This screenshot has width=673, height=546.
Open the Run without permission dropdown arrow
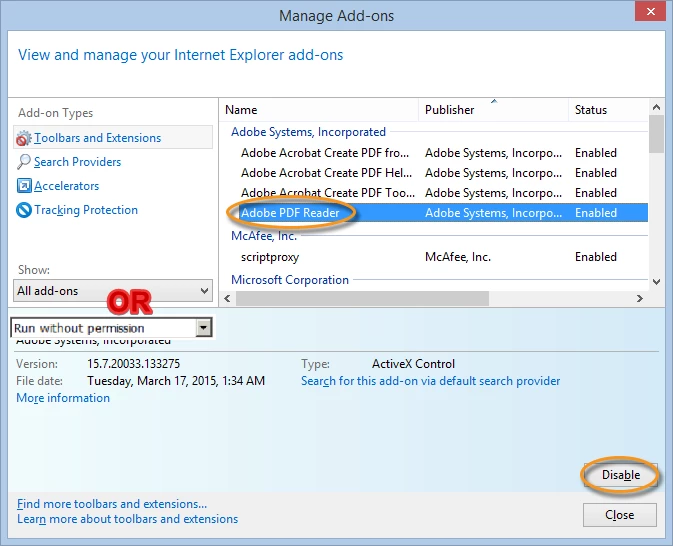[203, 328]
